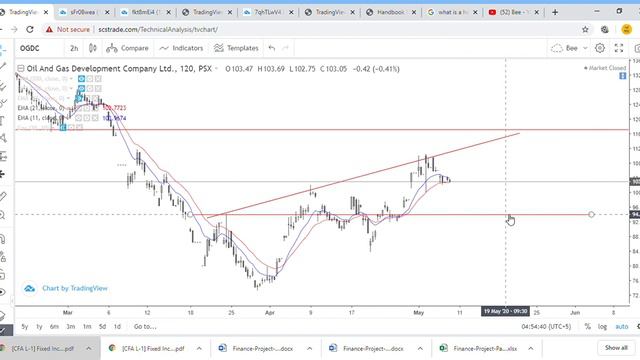
Task: Remove the first indicator with its X icon
Action: (x=98, y=78)
